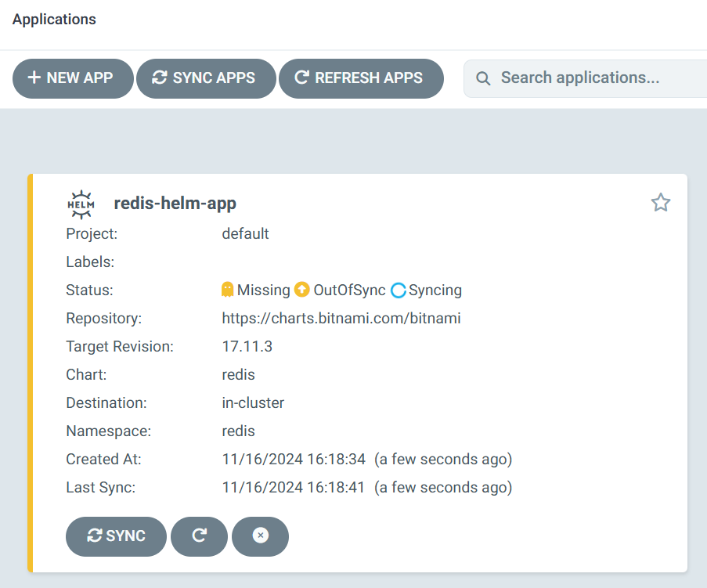This screenshot has height=588, width=707.
Task: Click the Missing ghost status icon
Action: (x=227, y=290)
